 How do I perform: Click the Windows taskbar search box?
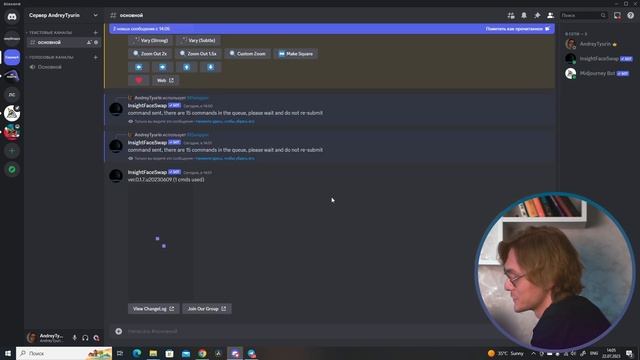point(64,353)
